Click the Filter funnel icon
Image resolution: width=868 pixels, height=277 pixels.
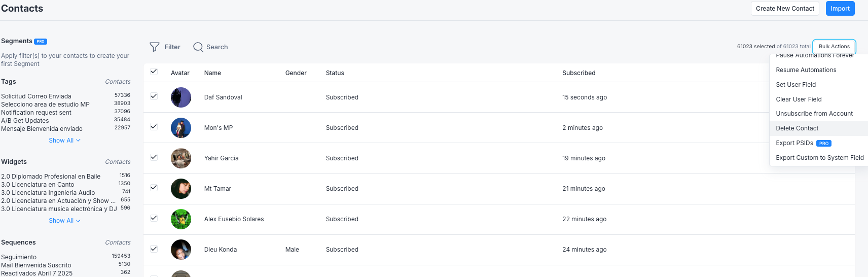(155, 47)
